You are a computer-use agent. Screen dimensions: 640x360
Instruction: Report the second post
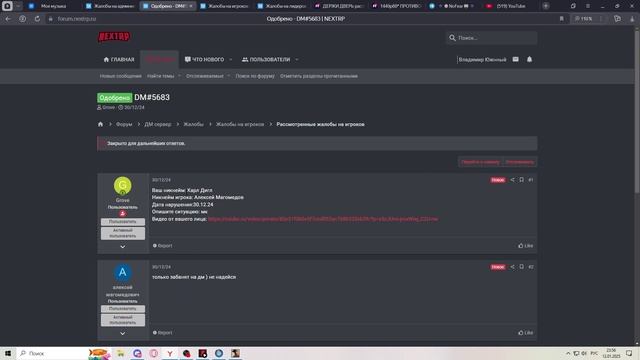click(162, 333)
